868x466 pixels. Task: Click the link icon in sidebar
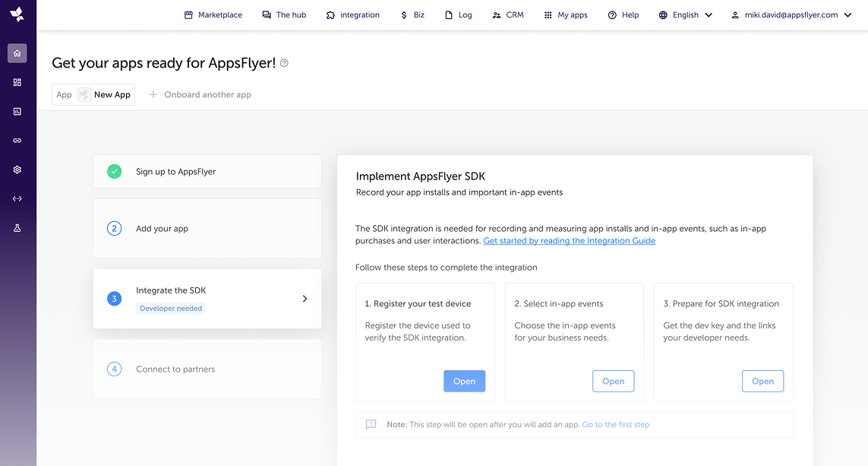17,141
